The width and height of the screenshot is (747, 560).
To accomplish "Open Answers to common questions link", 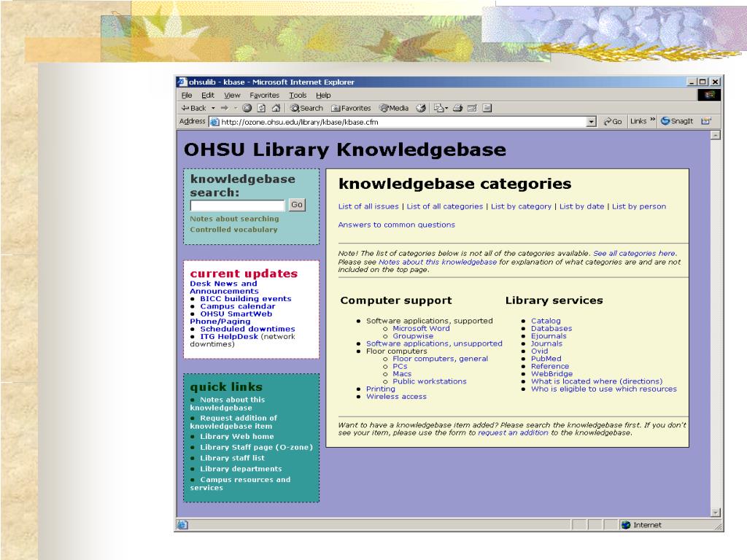I will pyautogui.click(x=396, y=225).
